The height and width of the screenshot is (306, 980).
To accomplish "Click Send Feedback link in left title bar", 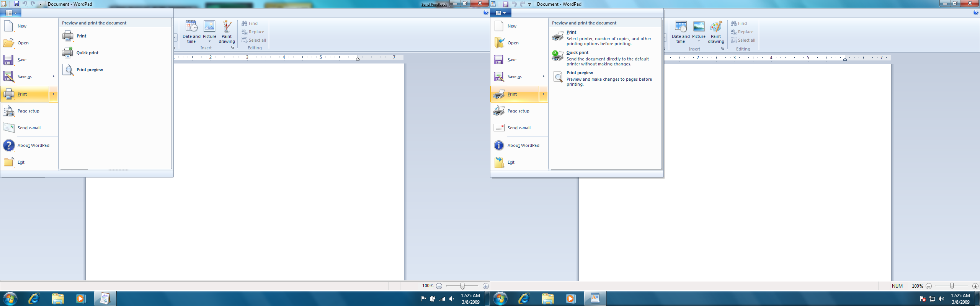I will coord(434,5).
